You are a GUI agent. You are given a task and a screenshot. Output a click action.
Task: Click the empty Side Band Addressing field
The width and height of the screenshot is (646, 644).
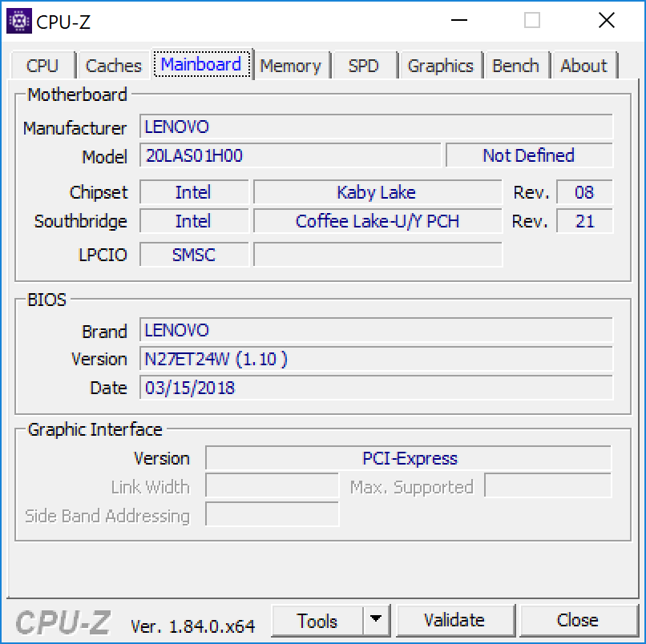[x=273, y=515]
